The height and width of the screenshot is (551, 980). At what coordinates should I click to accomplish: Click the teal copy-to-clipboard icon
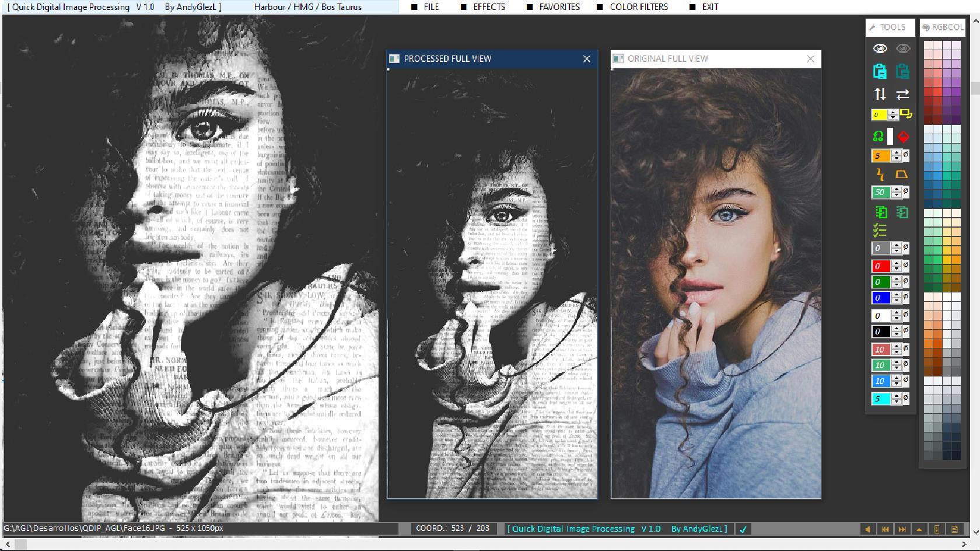903,71
